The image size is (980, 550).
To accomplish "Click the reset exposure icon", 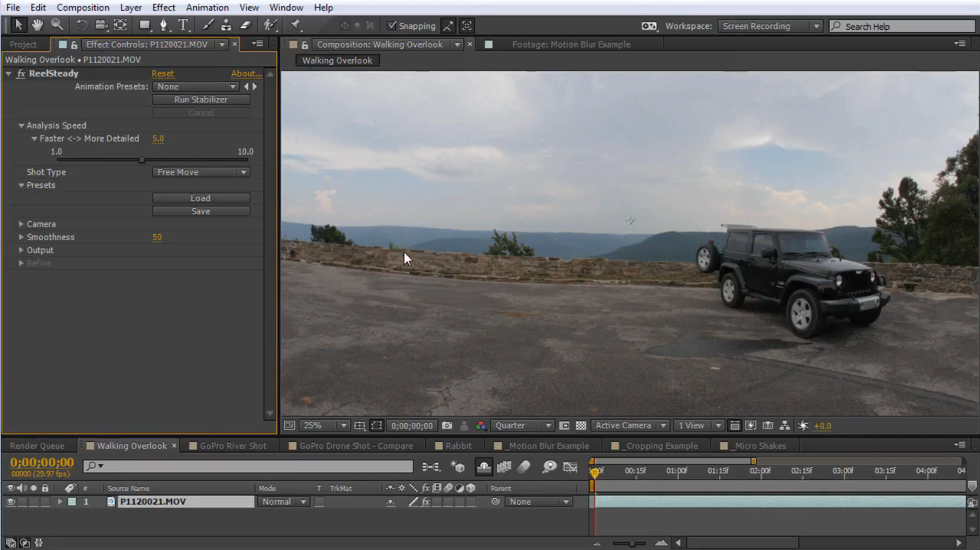I will [x=803, y=425].
